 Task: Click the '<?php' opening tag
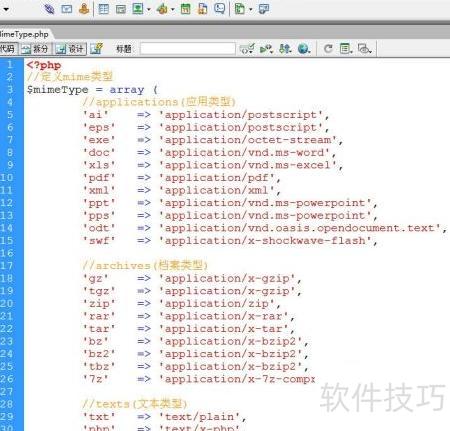click(44, 65)
